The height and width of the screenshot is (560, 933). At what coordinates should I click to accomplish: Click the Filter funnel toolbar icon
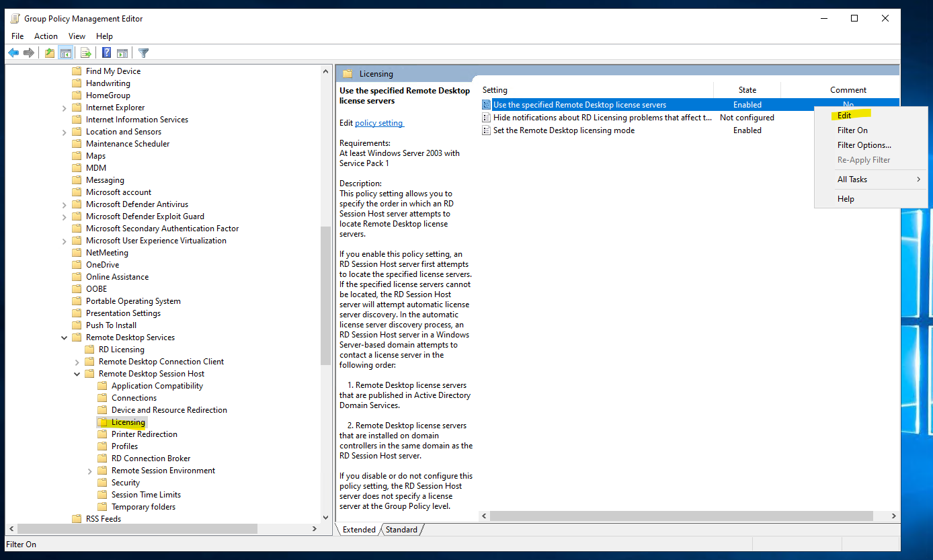(x=143, y=52)
